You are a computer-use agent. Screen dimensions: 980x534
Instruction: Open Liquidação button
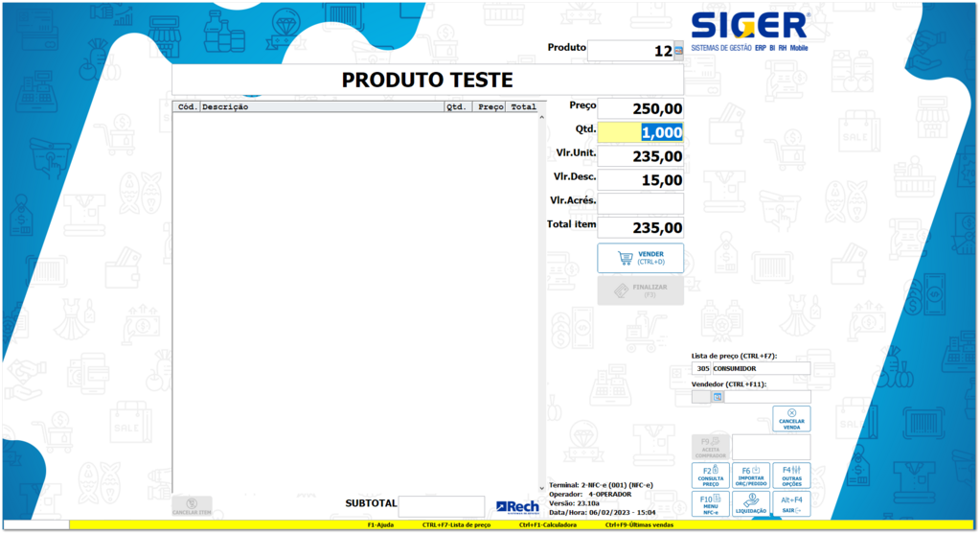click(x=751, y=504)
